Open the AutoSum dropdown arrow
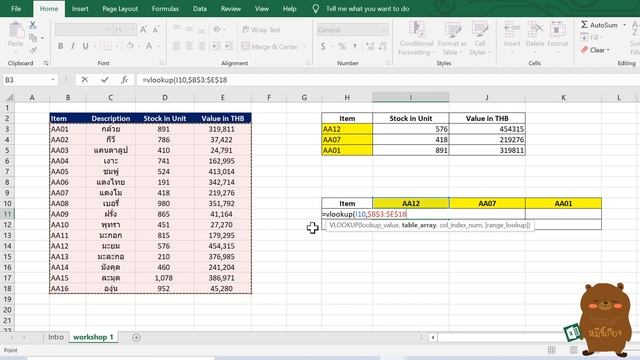The height and width of the screenshot is (360, 640). pos(624,25)
